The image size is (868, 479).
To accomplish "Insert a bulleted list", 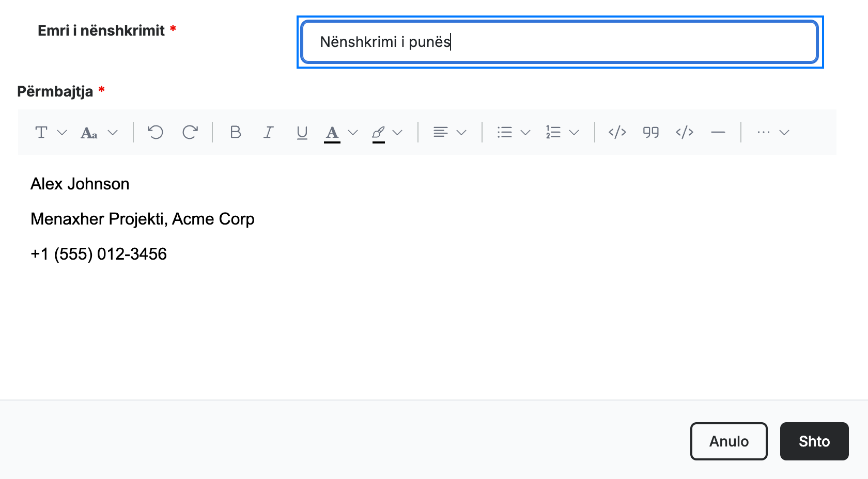I will [x=505, y=133].
